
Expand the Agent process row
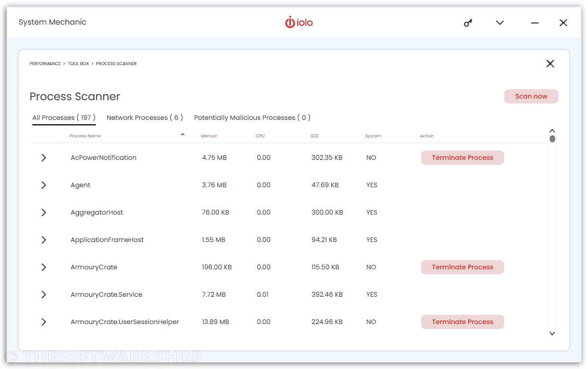tap(43, 185)
